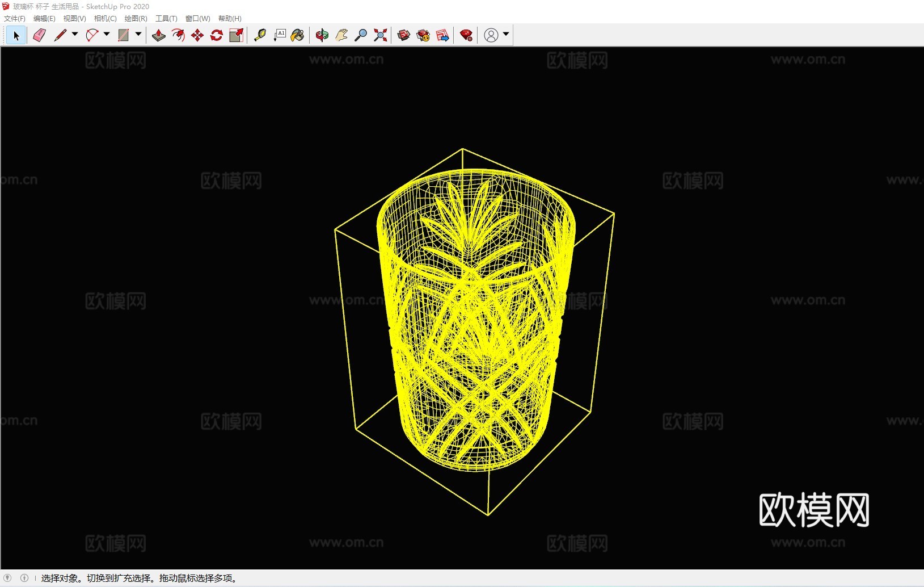Open the 文件(F) menu

click(x=15, y=19)
